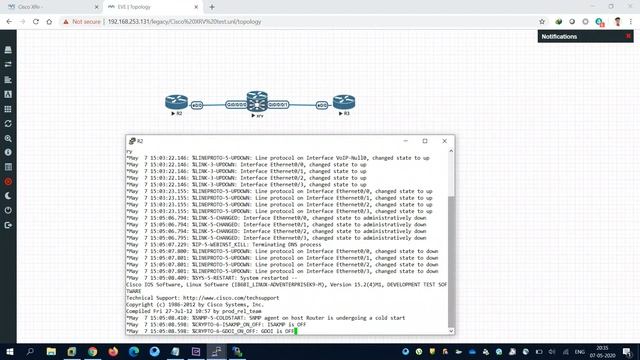Image resolution: width=640 pixels, height=360 pixels.
Task: Maximize the R2 terminal window
Action: pos(425,141)
